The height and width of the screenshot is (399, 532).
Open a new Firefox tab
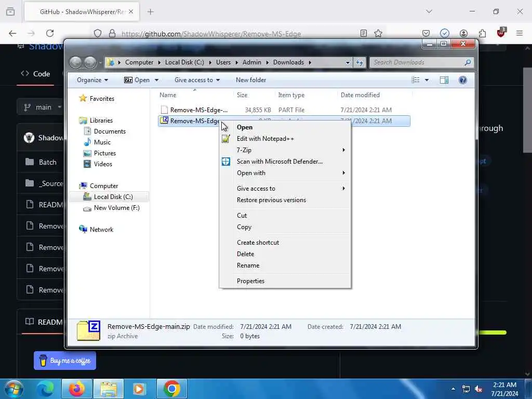(x=151, y=12)
